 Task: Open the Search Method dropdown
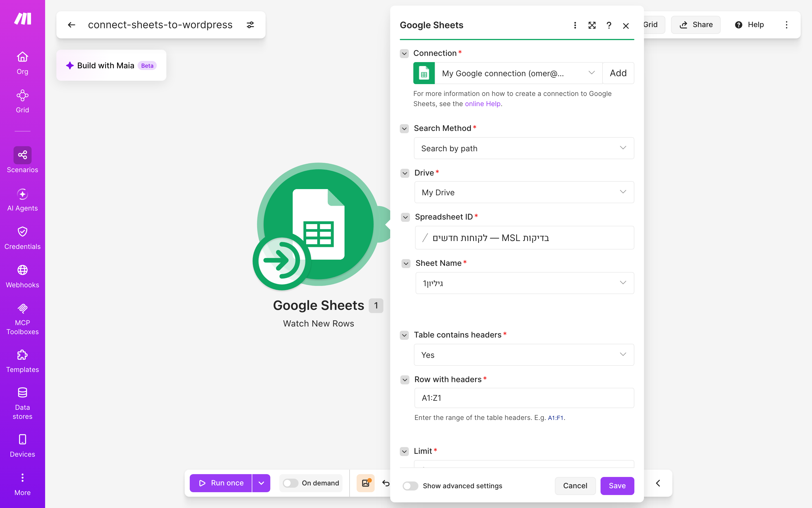(524, 148)
